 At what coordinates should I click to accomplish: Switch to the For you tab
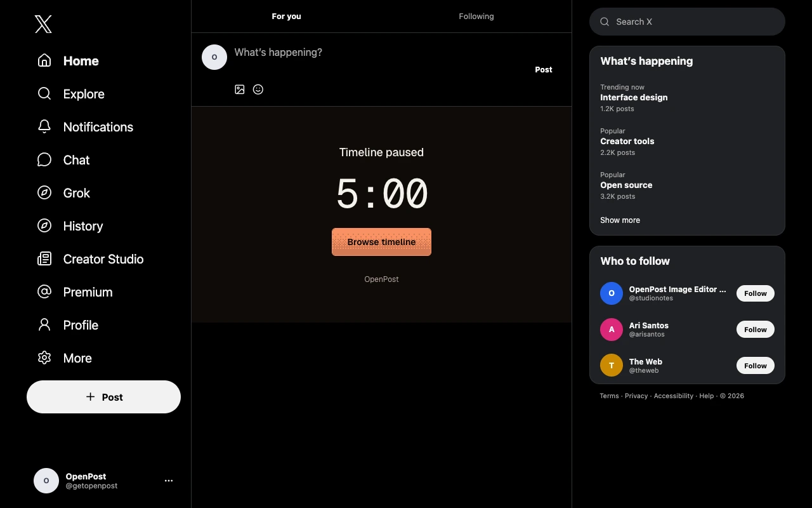click(286, 17)
